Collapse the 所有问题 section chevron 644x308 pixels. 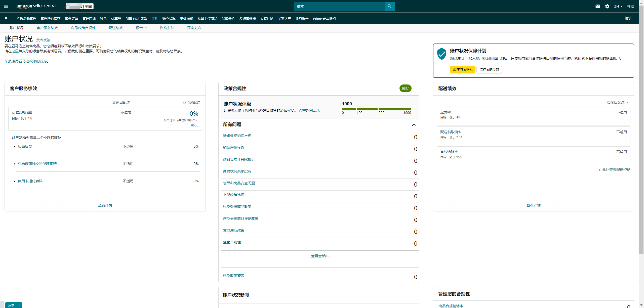[x=414, y=125]
